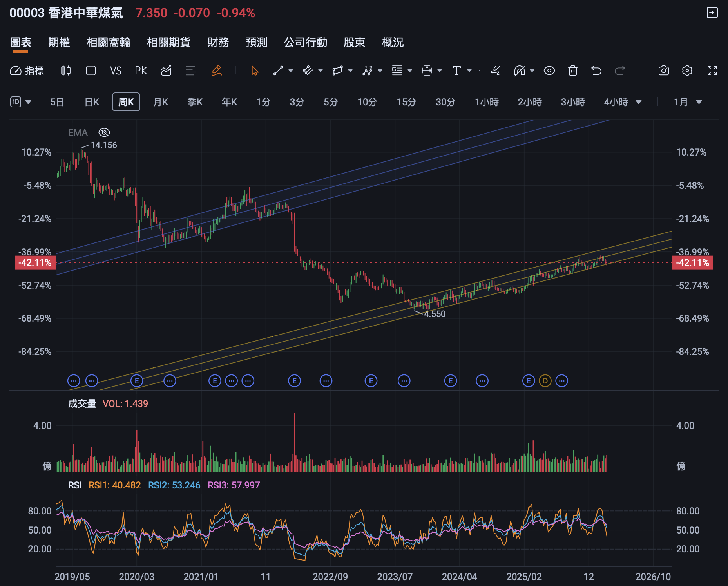Click the chart overlay icon next to PK
The height and width of the screenshot is (586, 728).
[166, 71]
